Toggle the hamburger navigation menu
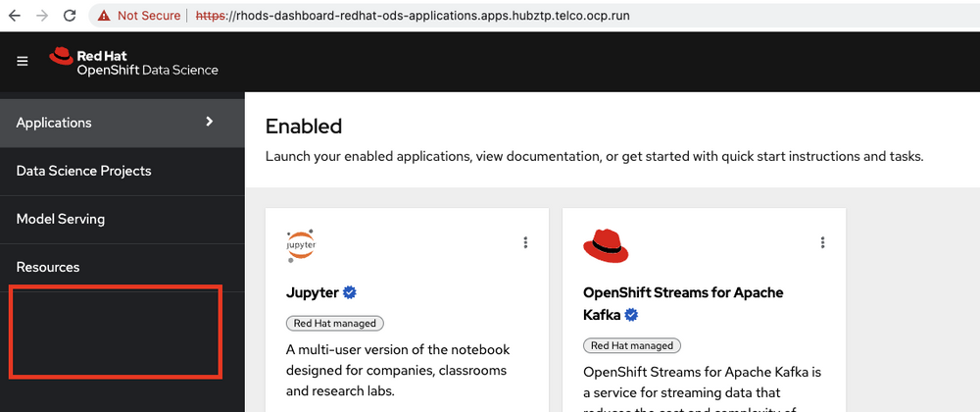 [x=23, y=61]
